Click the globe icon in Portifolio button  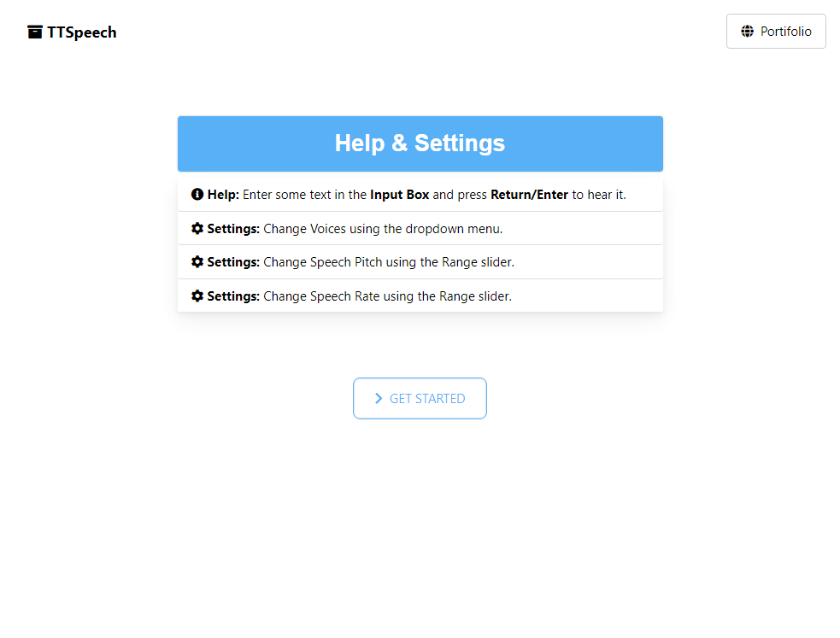748,31
